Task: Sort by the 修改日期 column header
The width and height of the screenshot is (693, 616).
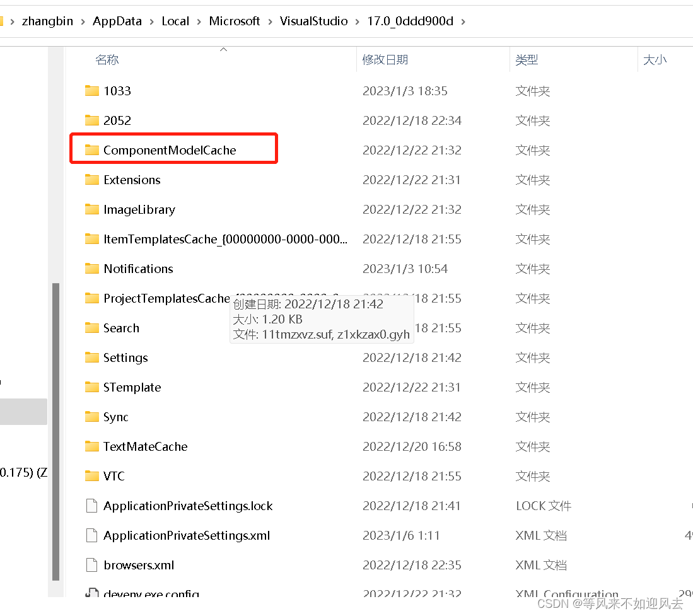Action: (x=385, y=60)
